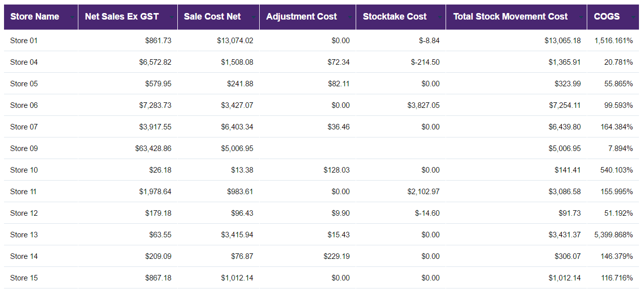Open the Sale Cost Net dropdown arrow
This screenshot has height=290, width=644.
coord(254,17)
